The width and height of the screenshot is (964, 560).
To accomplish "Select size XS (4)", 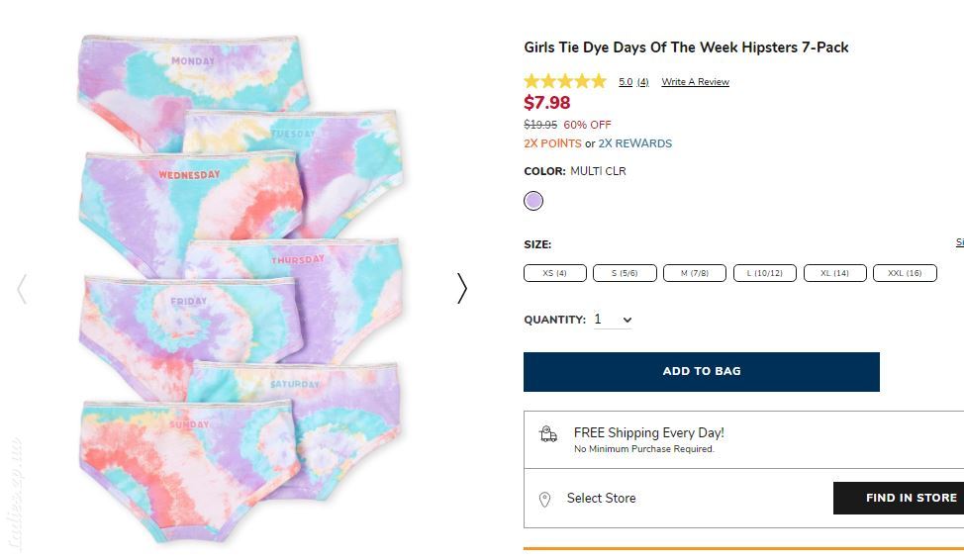I will [555, 273].
